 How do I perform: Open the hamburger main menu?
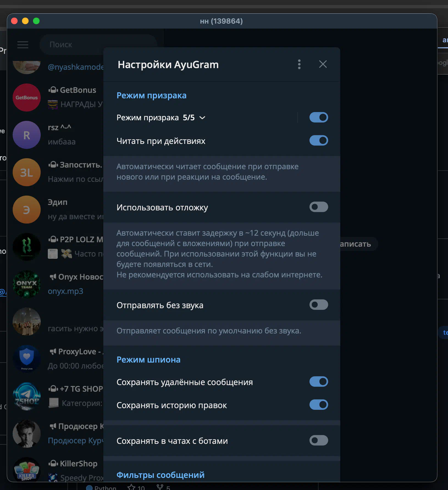[23, 44]
